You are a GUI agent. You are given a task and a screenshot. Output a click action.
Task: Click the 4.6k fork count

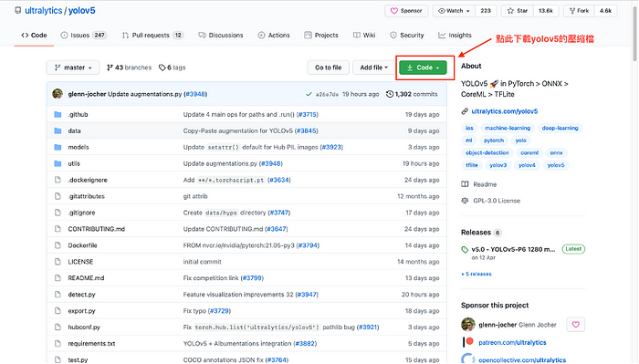605,11
